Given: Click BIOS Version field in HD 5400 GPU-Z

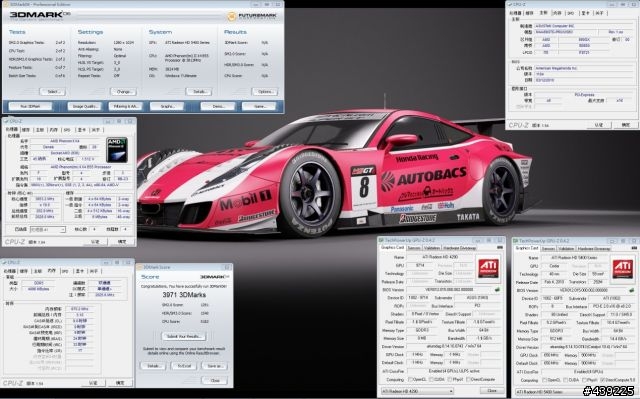Looking at the screenshot, I should pos(584,290).
